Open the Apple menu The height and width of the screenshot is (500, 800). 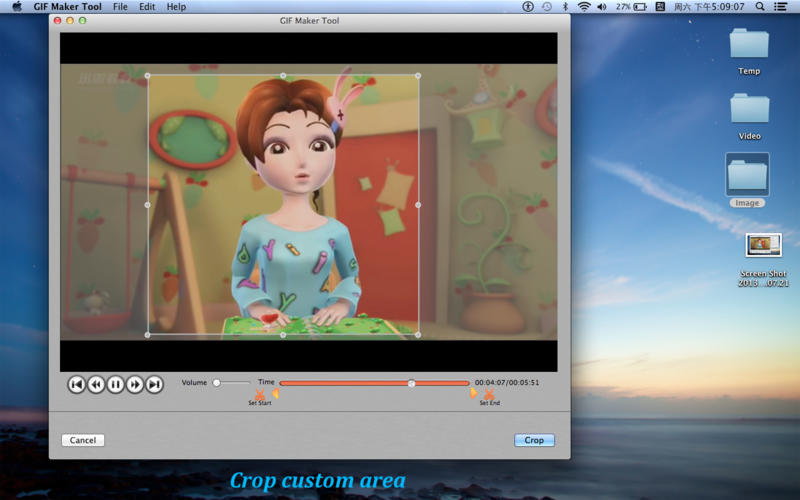tap(17, 7)
